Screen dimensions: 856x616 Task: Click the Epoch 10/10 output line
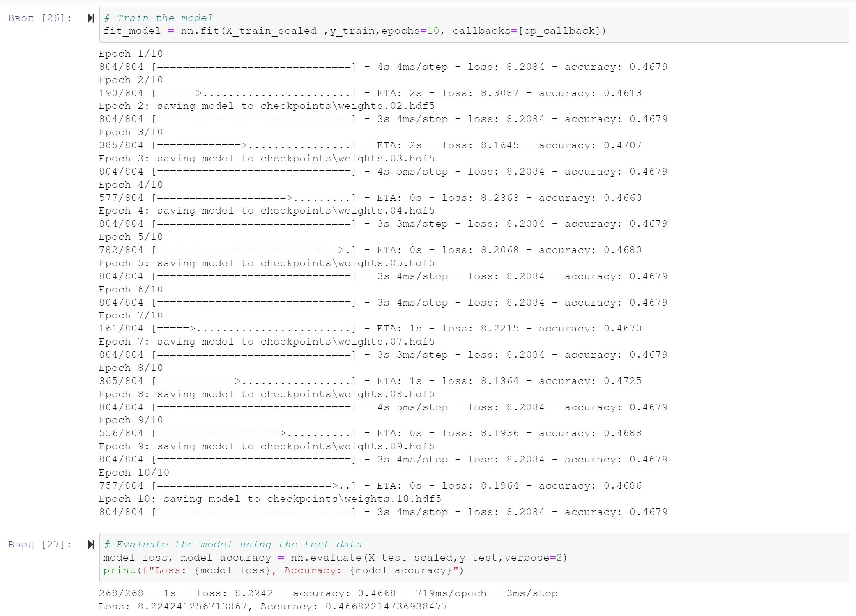(x=133, y=472)
